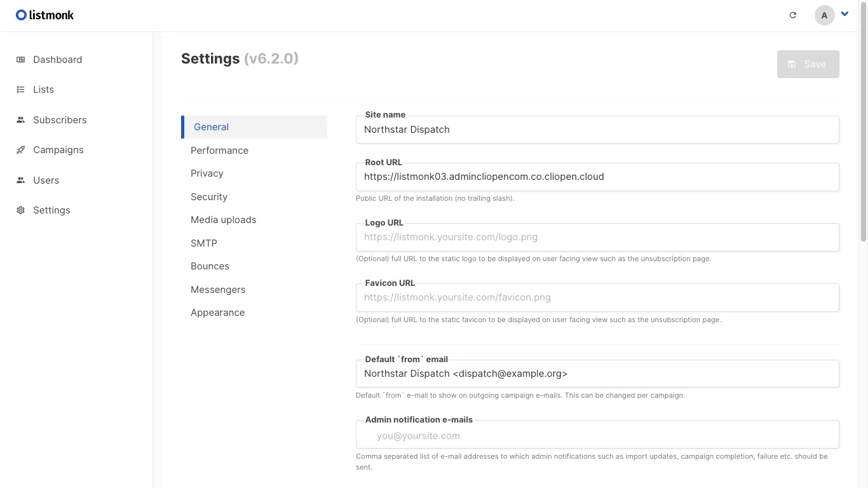Click the Default from email field
The width and height of the screenshot is (868, 488).
[x=597, y=374]
